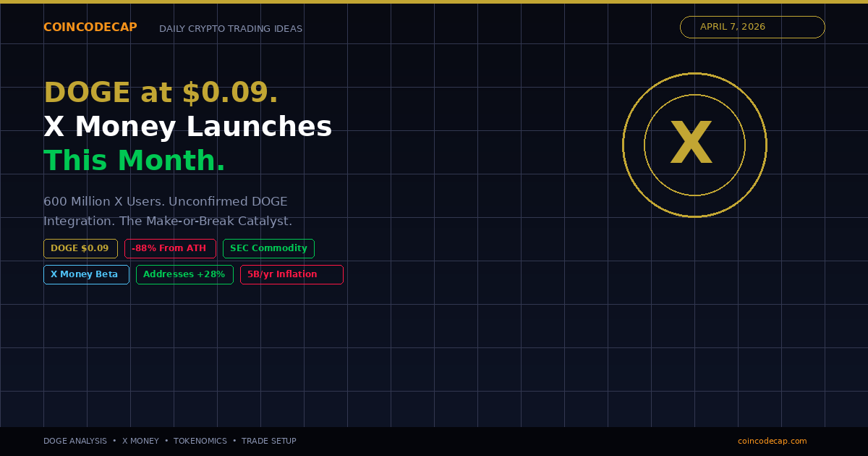Select the DOGE $0.09 tag
Image resolution: width=868 pixels, height=456 pixels.
pos(80,248)
